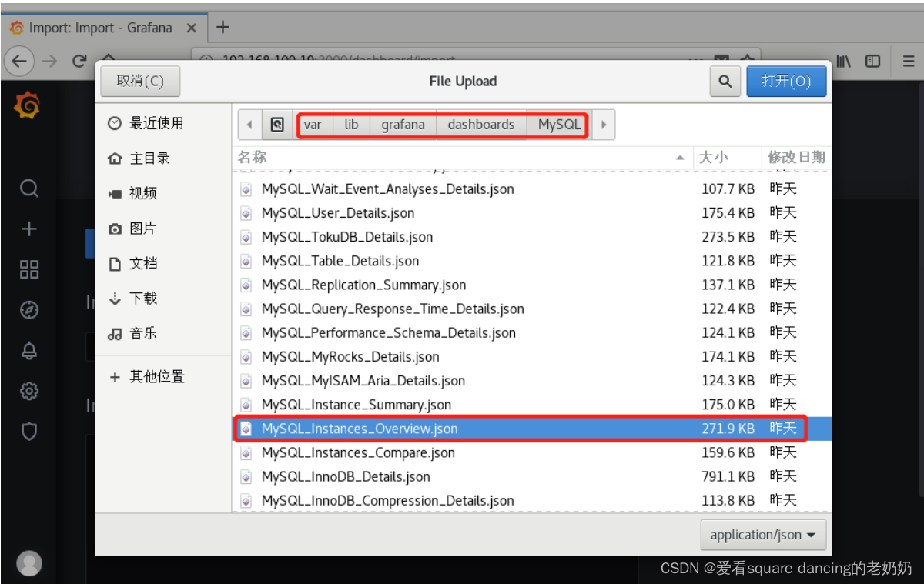Switch to Import - Grafana browser tab
The height and width of the screenshot is (584, 924).
pyautogui.click(x=103, y=28)
